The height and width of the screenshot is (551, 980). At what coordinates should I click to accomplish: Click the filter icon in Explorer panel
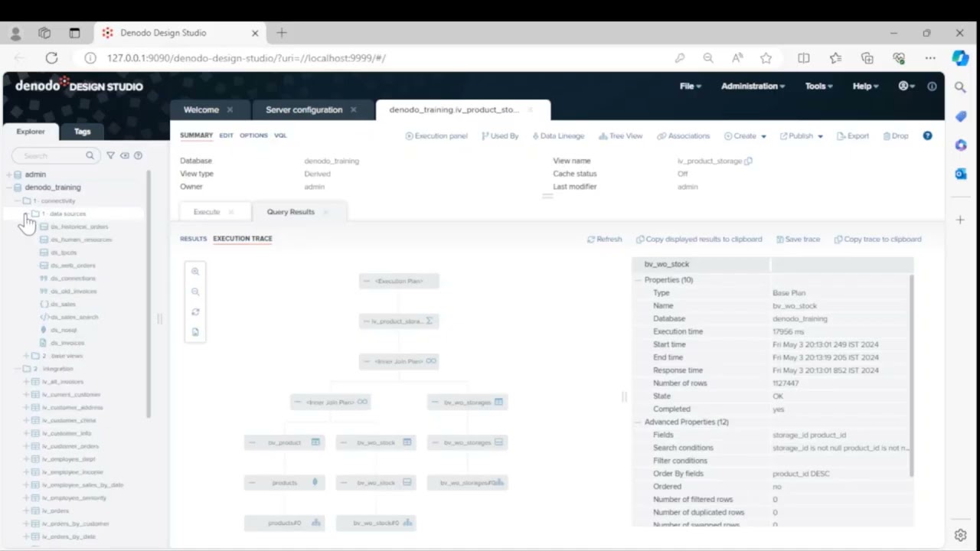pyautogui.click(x=110, y=155)
